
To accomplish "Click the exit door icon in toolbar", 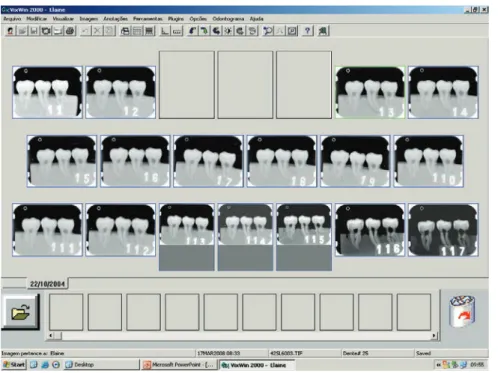I will click(323, 31).
